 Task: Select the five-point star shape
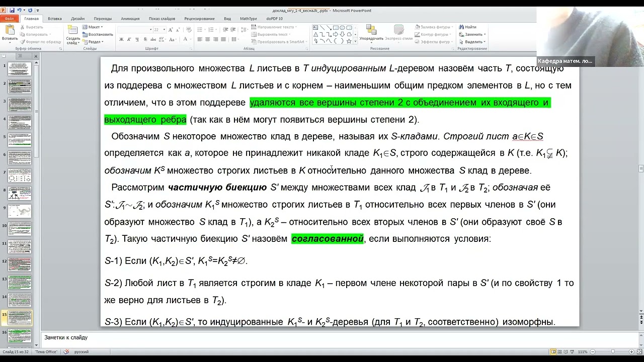(348, 41)
